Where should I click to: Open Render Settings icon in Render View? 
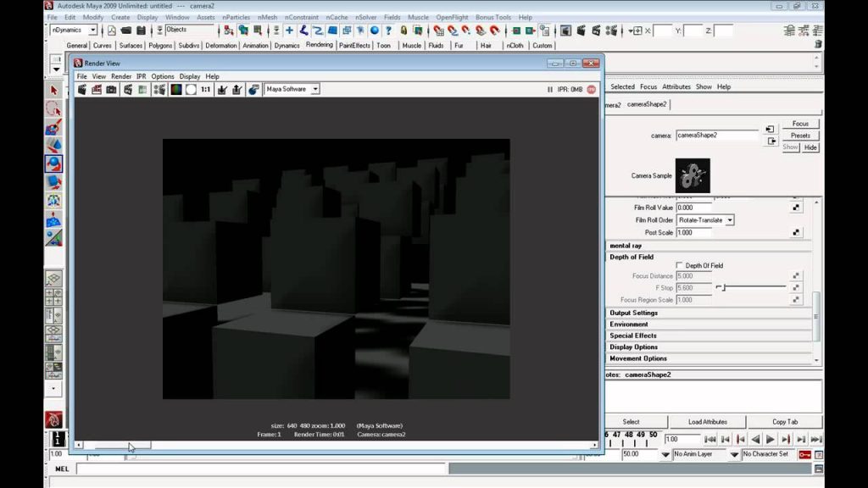coord(159,89)
